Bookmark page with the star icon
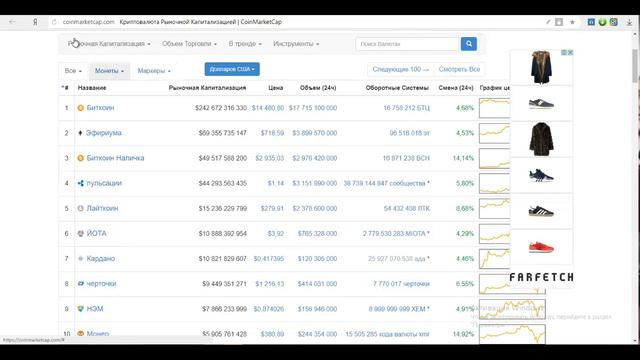This screenshot has width=640, height=360. pos(572,22)
